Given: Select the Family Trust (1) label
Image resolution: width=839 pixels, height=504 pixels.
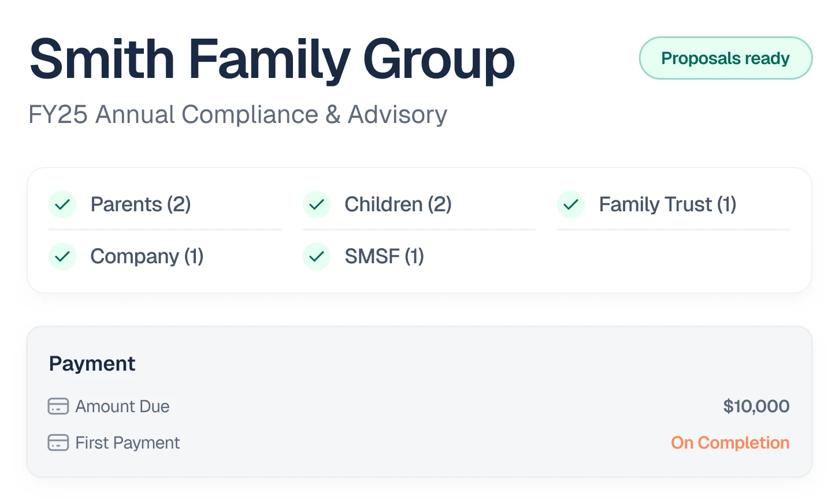Looking at the screenshot, I should (667, 204).
